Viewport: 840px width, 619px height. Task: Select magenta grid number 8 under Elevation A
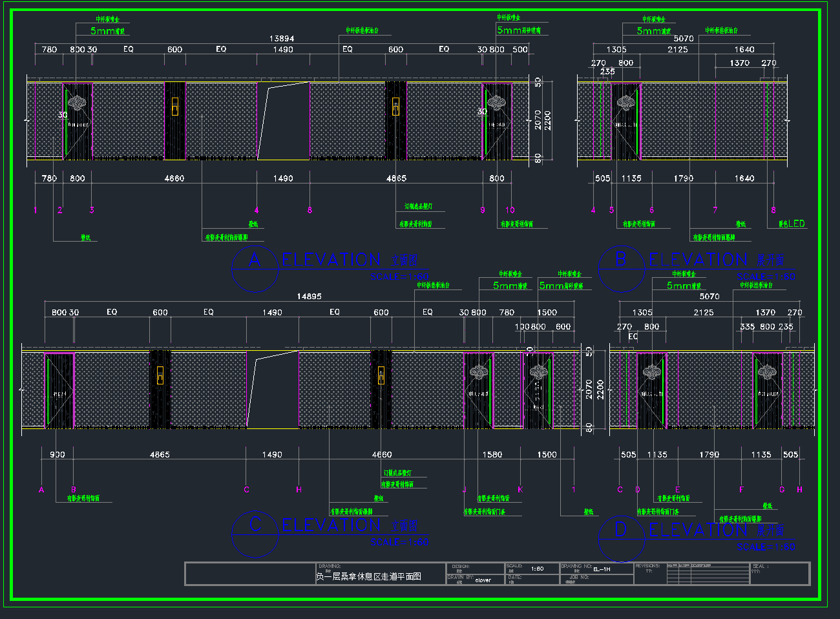tap(310, 210)
